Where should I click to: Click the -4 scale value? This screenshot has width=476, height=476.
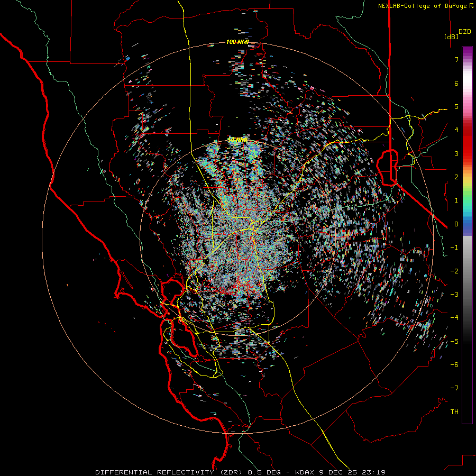click(x=454, y=318)
